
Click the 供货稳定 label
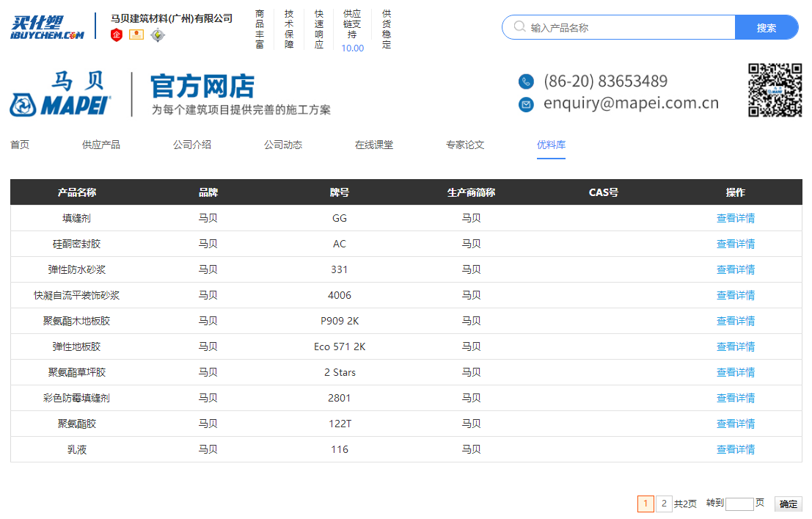[387, 29]
